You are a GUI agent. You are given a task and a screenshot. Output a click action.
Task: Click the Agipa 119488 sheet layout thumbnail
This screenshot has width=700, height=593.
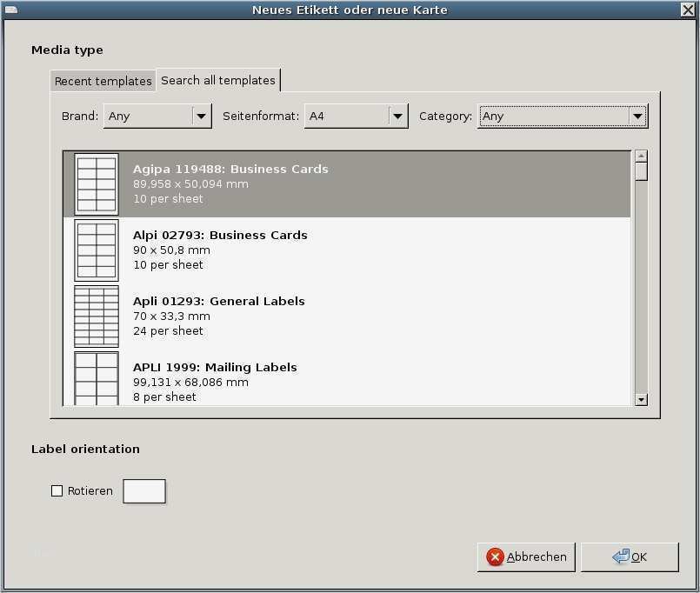point(97,184)
